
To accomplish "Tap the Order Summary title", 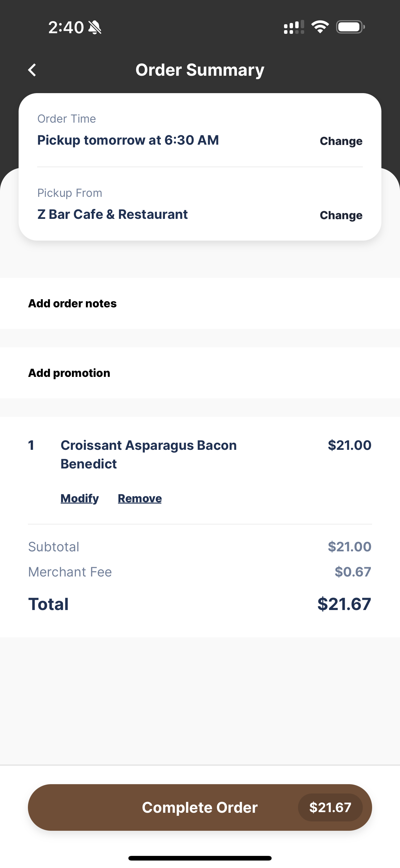I will coord(200,70).
